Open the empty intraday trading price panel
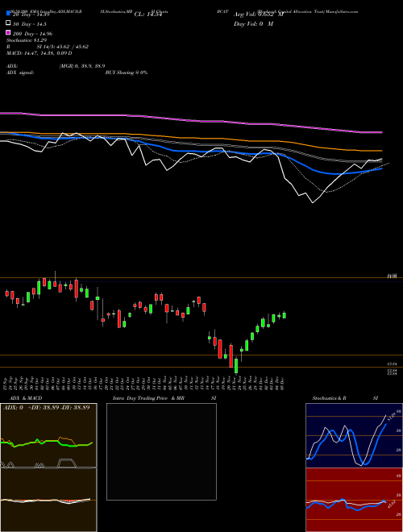Viewport: 403px width, 532px height. 161,451
